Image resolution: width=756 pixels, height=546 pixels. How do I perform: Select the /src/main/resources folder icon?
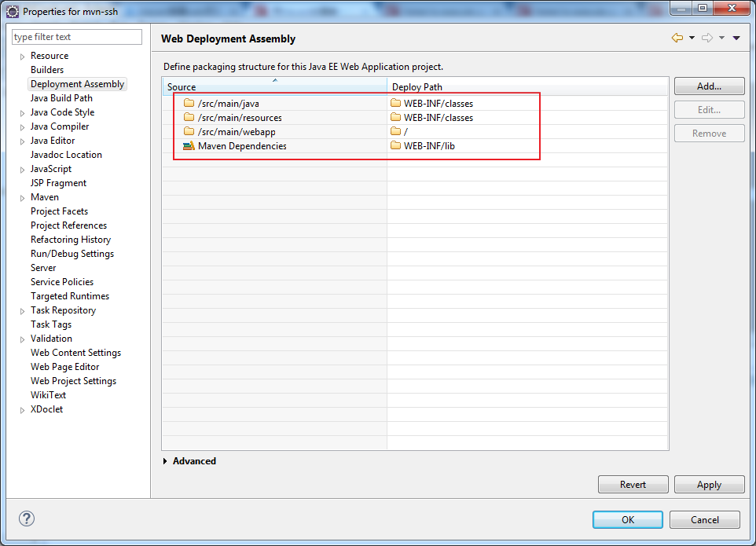tap(189, 117)
